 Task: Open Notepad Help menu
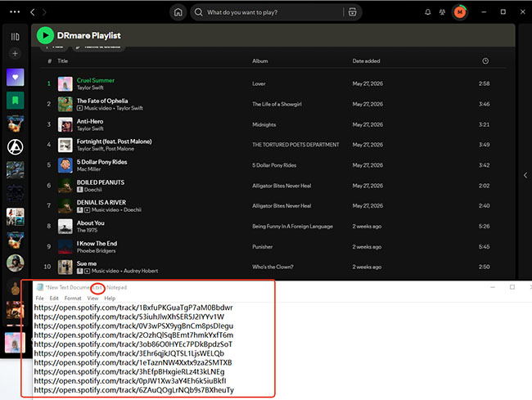[x=110, y=299]
